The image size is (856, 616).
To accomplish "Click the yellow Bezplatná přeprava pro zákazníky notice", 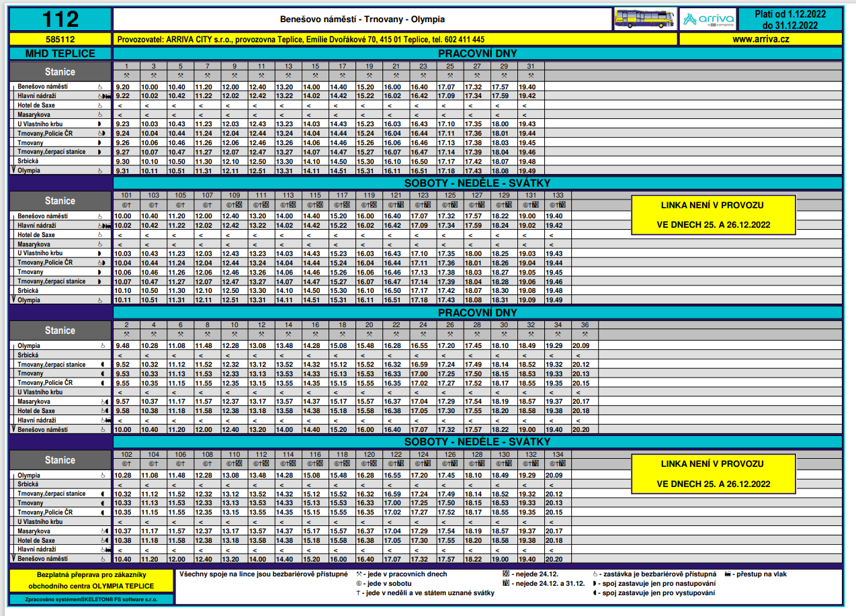I will [x=91, y=581].
